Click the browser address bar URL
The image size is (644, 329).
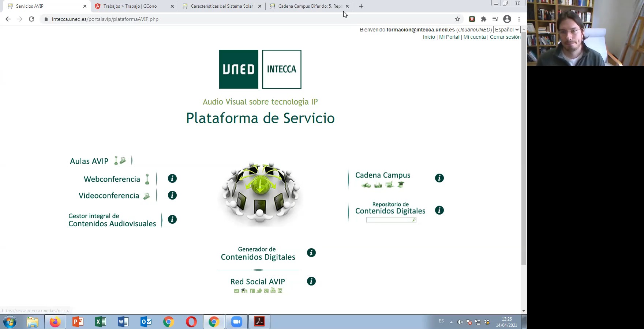pos(105,19)
